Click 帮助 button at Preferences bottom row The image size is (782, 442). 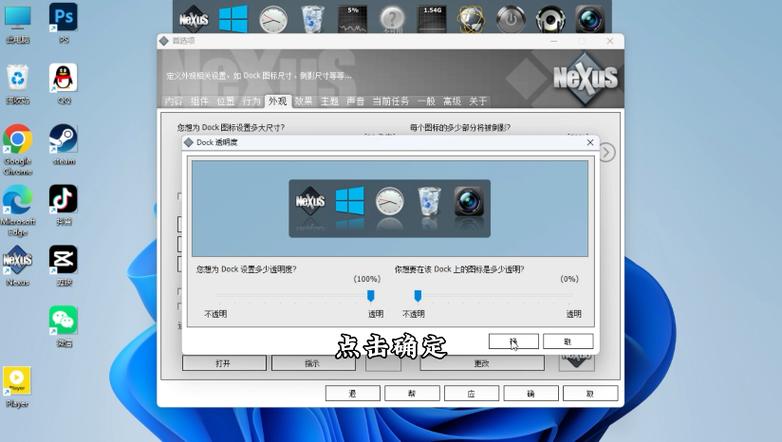412,393
